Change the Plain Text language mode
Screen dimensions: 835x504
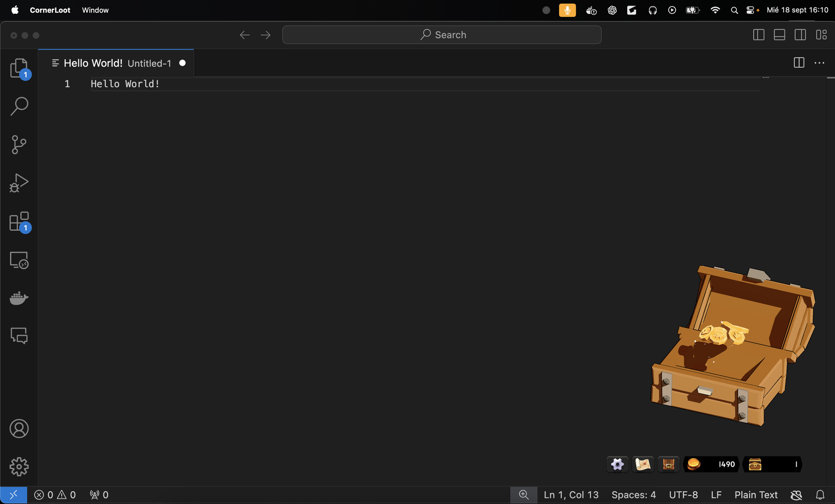tap(756, 495)
